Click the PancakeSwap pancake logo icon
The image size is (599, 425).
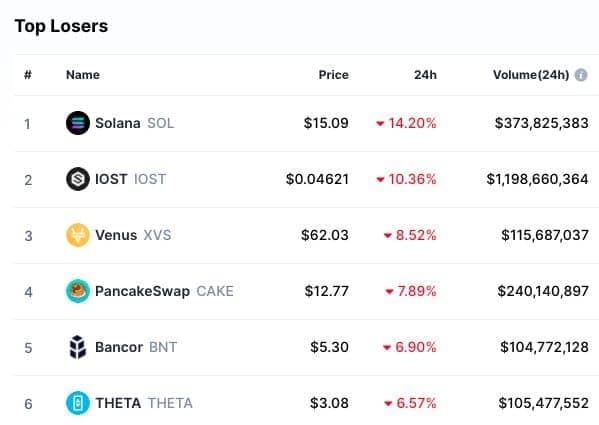(x=78, y=291)
